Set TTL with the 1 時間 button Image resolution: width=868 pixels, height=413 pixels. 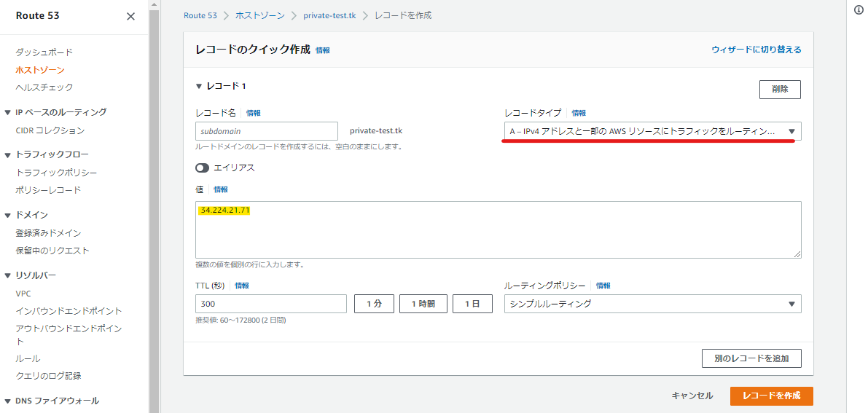[423, 304]
